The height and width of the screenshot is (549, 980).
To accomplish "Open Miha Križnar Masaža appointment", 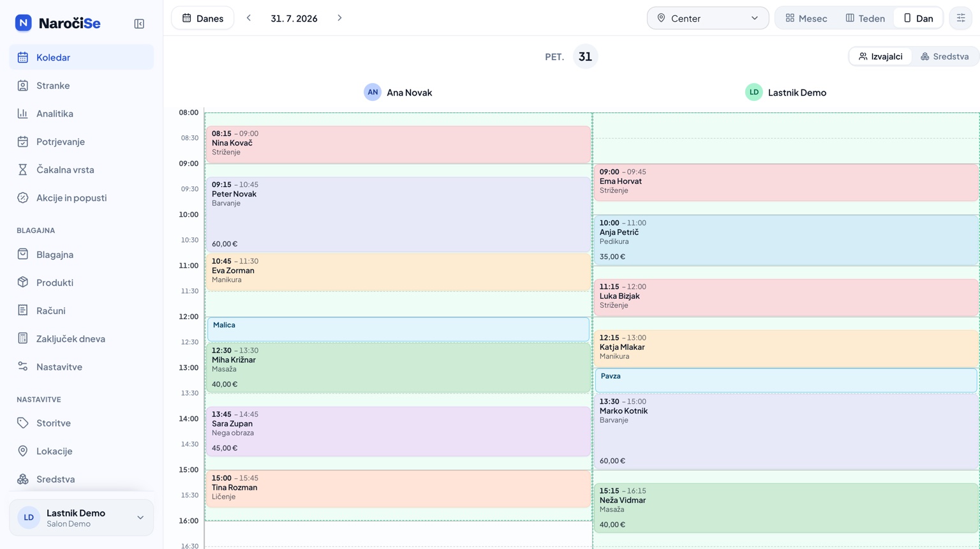I will [398, 368].
